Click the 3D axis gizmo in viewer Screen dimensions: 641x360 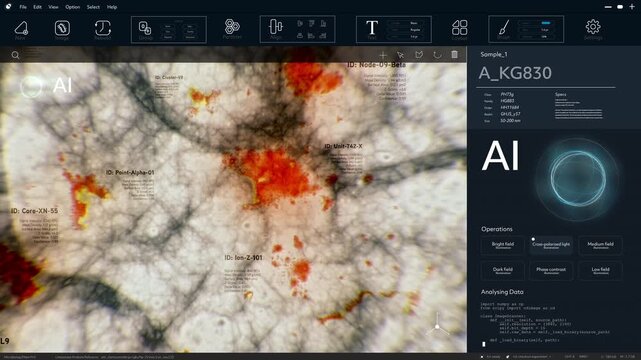[x=437, y=326]
